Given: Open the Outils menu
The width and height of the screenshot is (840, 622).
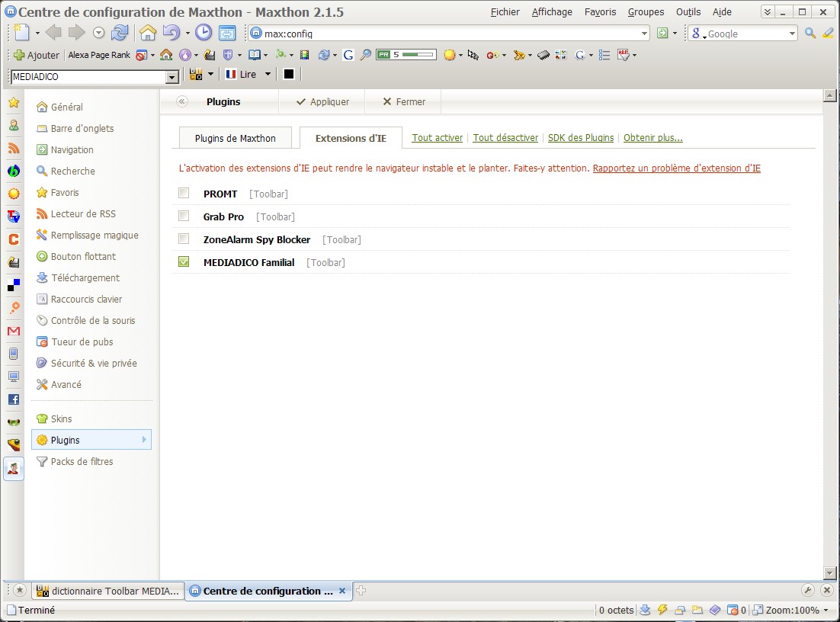Looking at the screenshot, I should pos(688,11).
